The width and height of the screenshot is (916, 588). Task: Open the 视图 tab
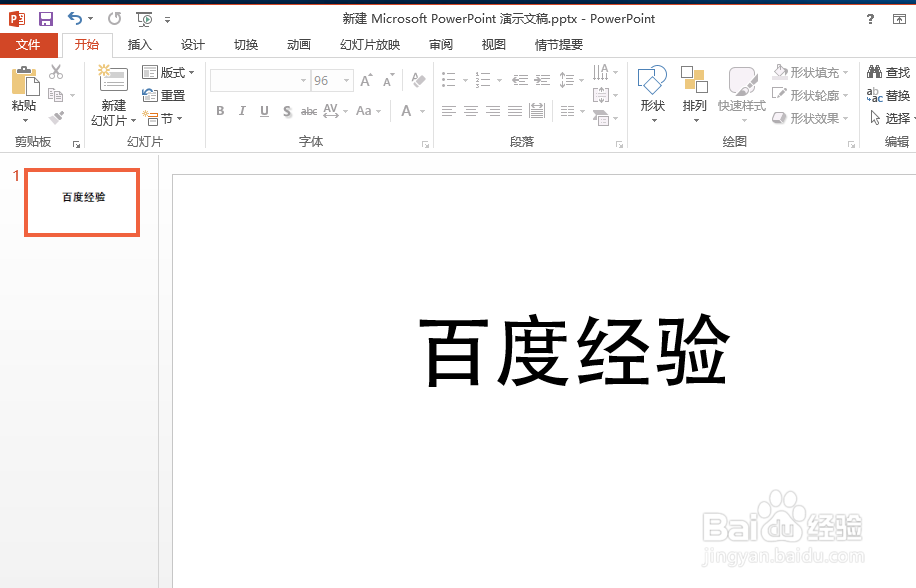coord(494,45)
